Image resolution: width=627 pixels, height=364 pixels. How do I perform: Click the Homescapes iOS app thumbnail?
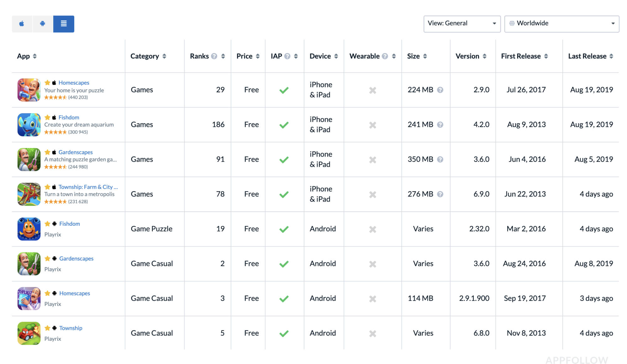[29, 90]
